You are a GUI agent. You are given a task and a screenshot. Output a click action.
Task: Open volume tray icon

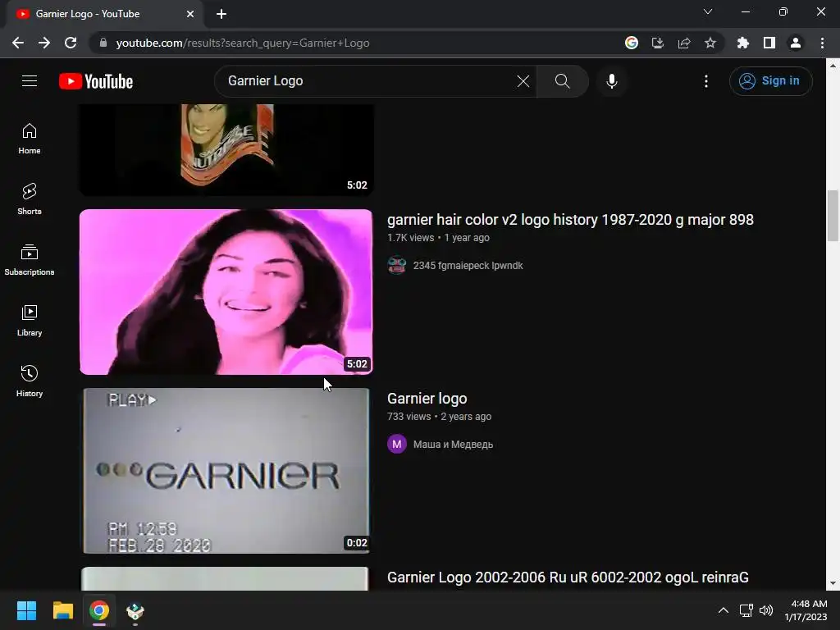point(766,610)
